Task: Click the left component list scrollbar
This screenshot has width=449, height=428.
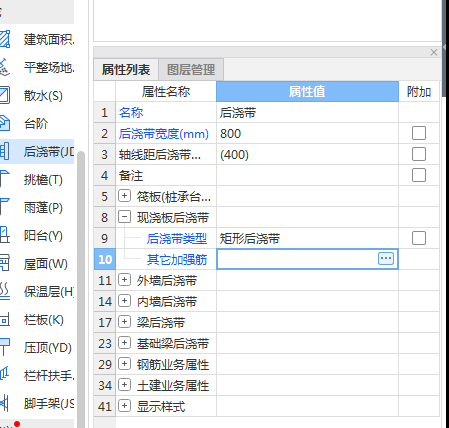Action: coord(81,289)
